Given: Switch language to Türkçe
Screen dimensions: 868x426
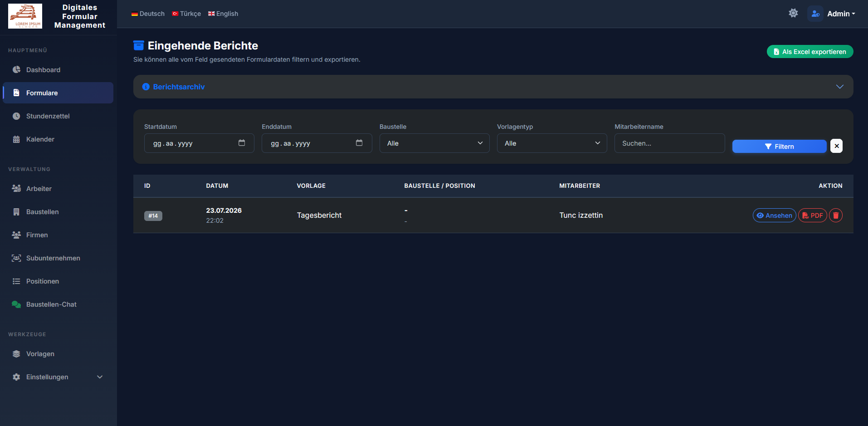Looking at the screenshot, I should coord(186,14).
